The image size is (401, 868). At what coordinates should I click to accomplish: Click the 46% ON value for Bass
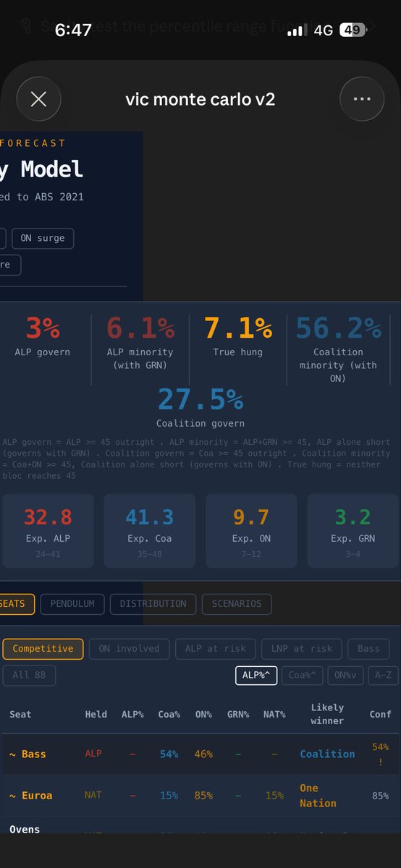[203, 754]
